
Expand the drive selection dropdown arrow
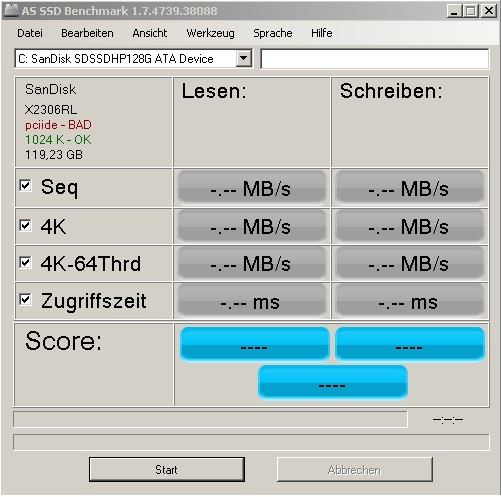pos(244,59)
